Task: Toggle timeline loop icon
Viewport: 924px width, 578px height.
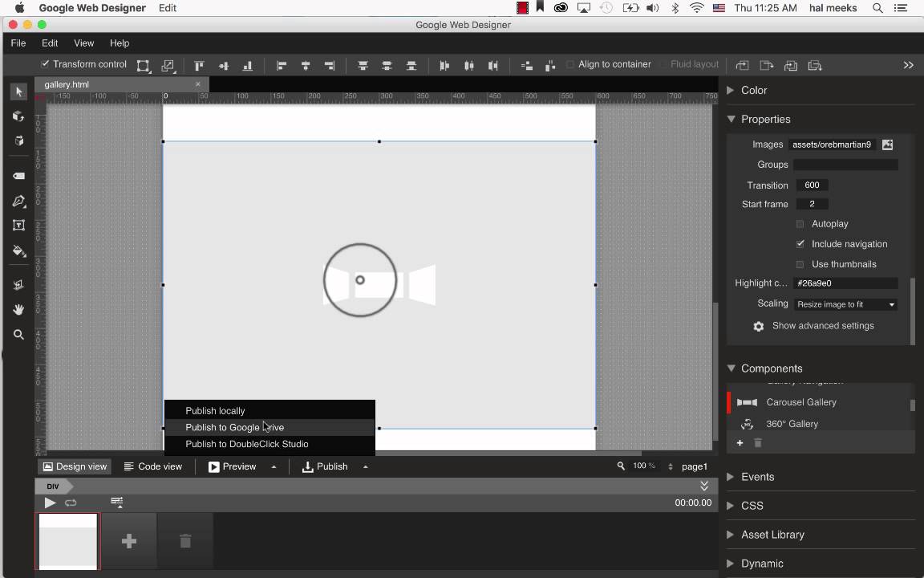Action: 71,503
